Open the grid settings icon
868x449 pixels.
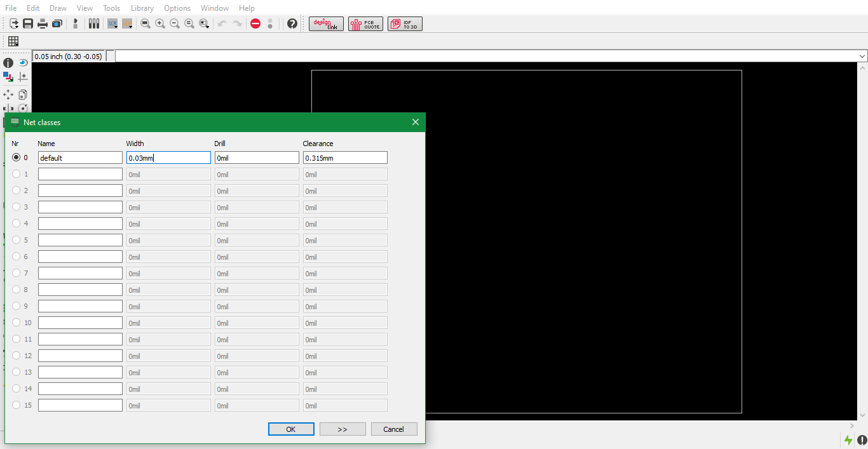(13, 41)
